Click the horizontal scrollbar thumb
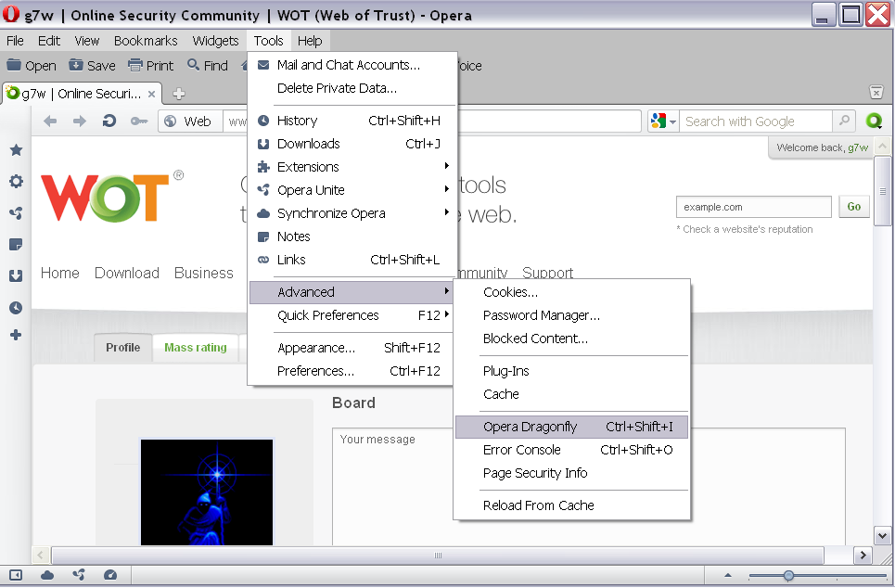This screenshot has width=895, height=588. point(438,555)
